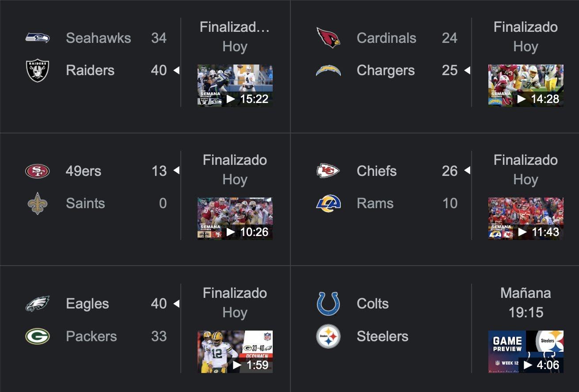
Task: Click the 49ers oval logo
Action: coord(38,171)
